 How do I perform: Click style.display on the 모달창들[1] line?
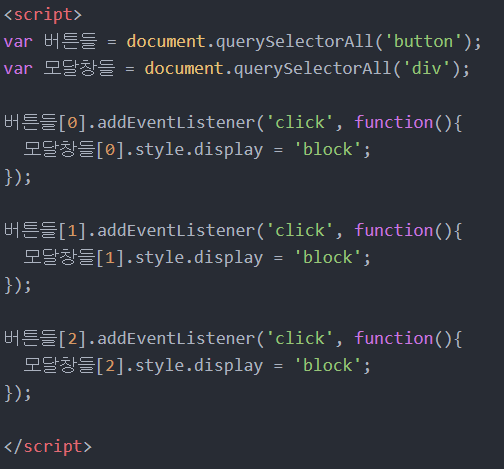199,258
